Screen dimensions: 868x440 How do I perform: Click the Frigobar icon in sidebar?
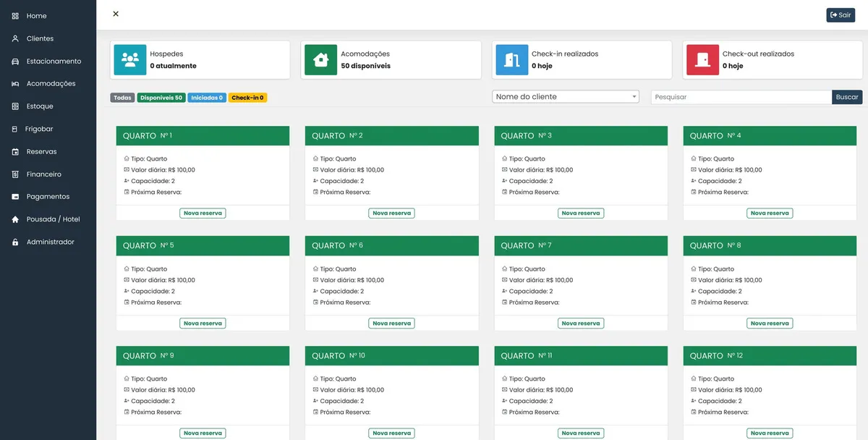15,129
